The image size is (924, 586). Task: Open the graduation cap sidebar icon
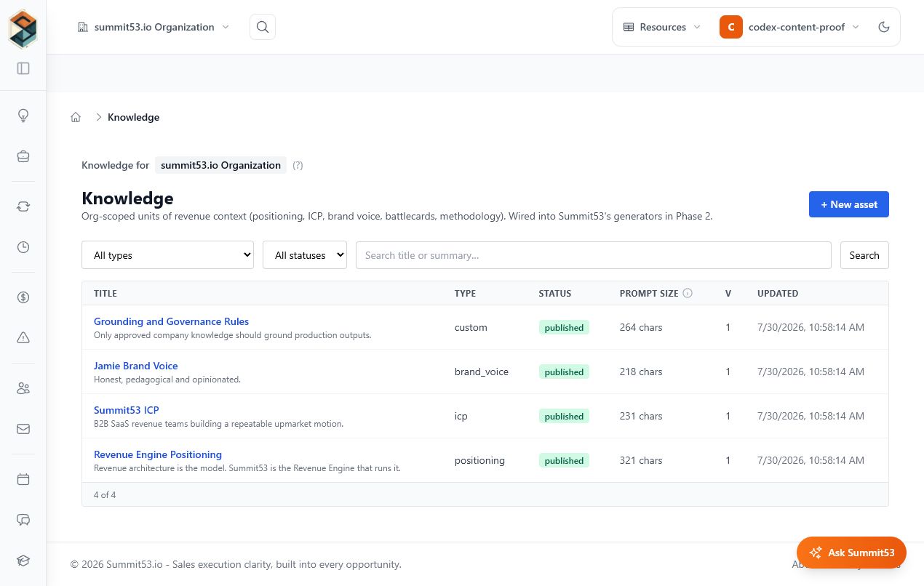(23, 561)
